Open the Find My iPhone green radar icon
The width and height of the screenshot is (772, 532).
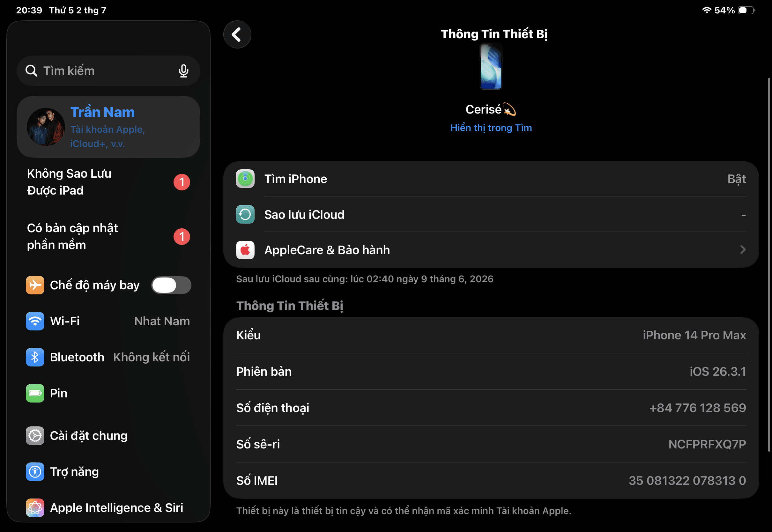[x=245, y=179]
